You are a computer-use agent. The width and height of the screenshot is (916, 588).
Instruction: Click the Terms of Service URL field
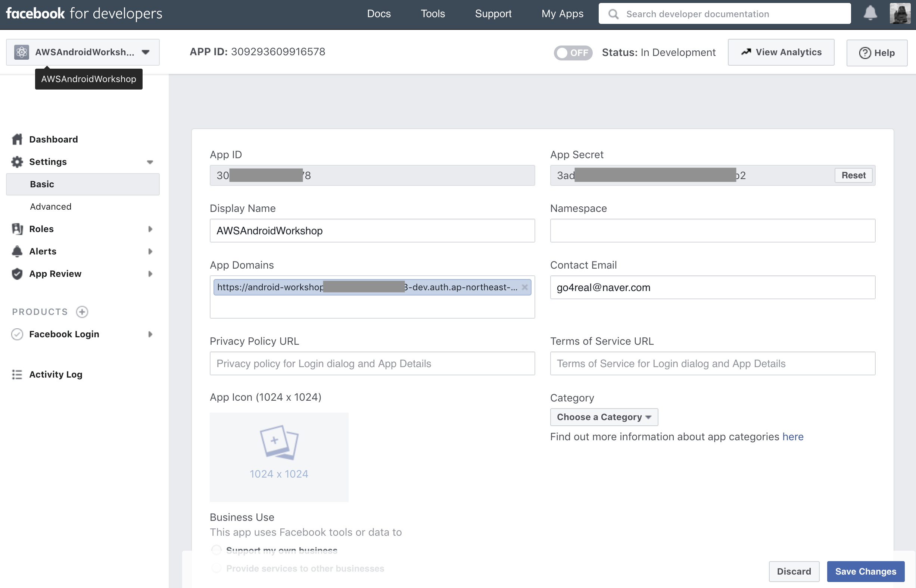point(713,363)
